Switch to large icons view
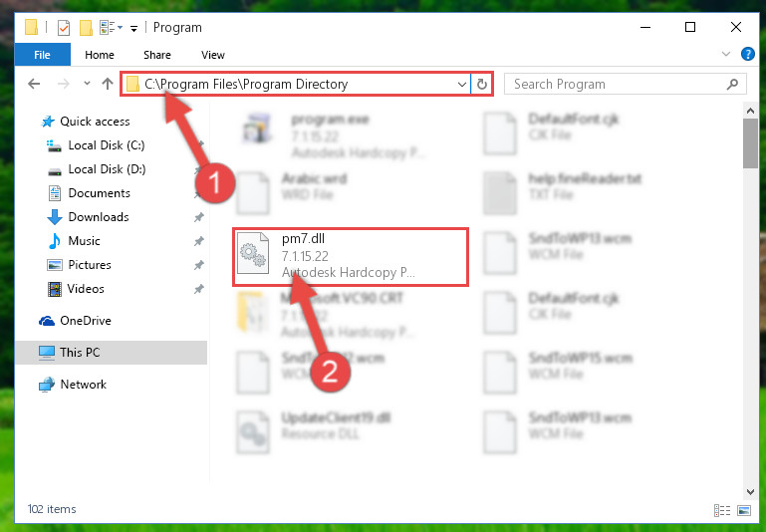 (x=744, y=510)
